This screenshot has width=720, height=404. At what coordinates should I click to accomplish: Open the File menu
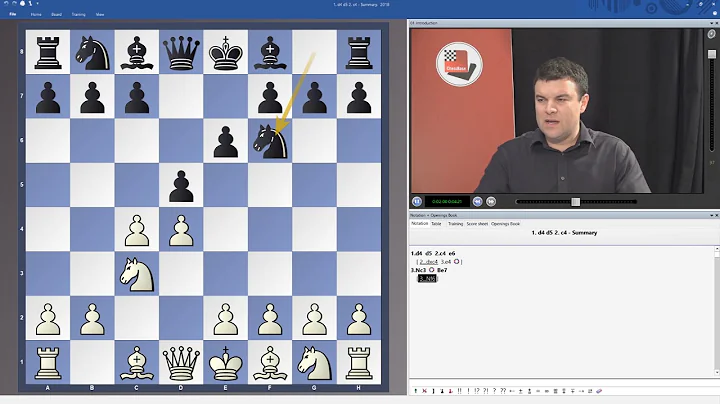click(13, 14)
